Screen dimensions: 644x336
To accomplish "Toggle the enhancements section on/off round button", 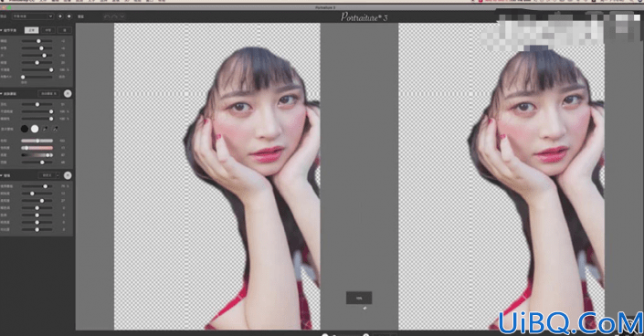I will pyautogui.click(x=68, y=175).
